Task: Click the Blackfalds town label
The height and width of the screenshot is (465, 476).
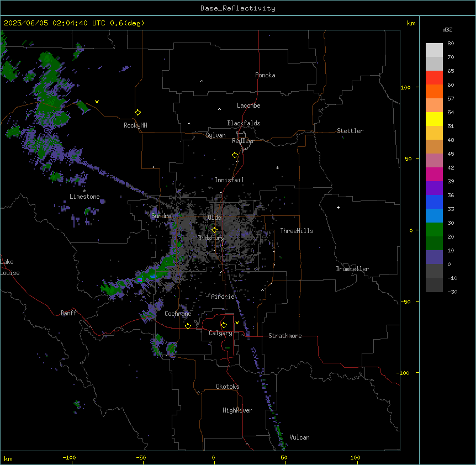Action: click(244, 123)
